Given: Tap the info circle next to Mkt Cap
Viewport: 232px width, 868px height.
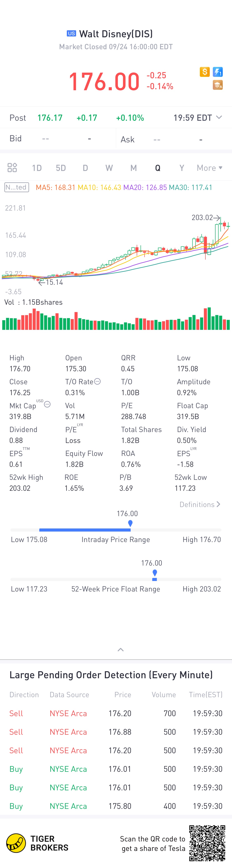Looking at the screenshot, I should pos(48,404).
